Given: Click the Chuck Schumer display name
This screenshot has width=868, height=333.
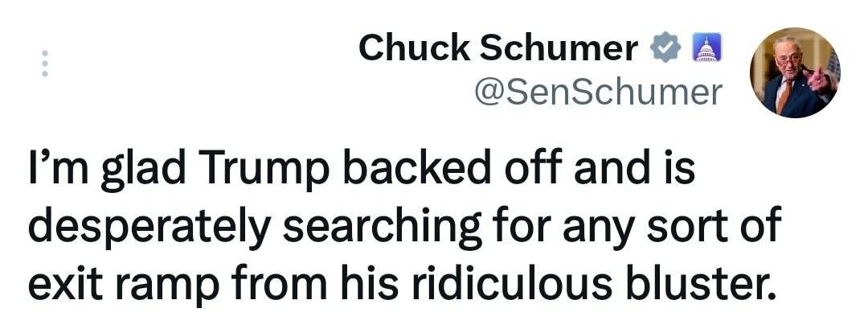Looking at the screenshot, I should (498, 49).
